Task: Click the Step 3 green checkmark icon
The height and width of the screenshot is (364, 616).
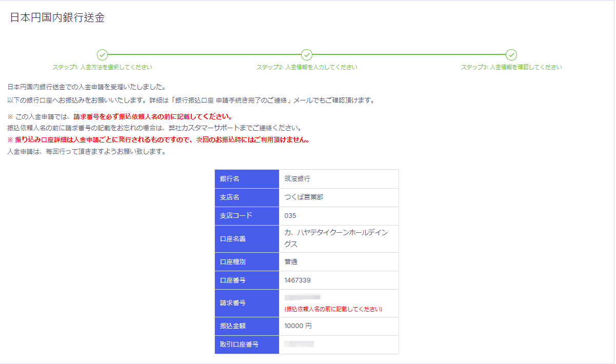Action: (x=511, y=55)
